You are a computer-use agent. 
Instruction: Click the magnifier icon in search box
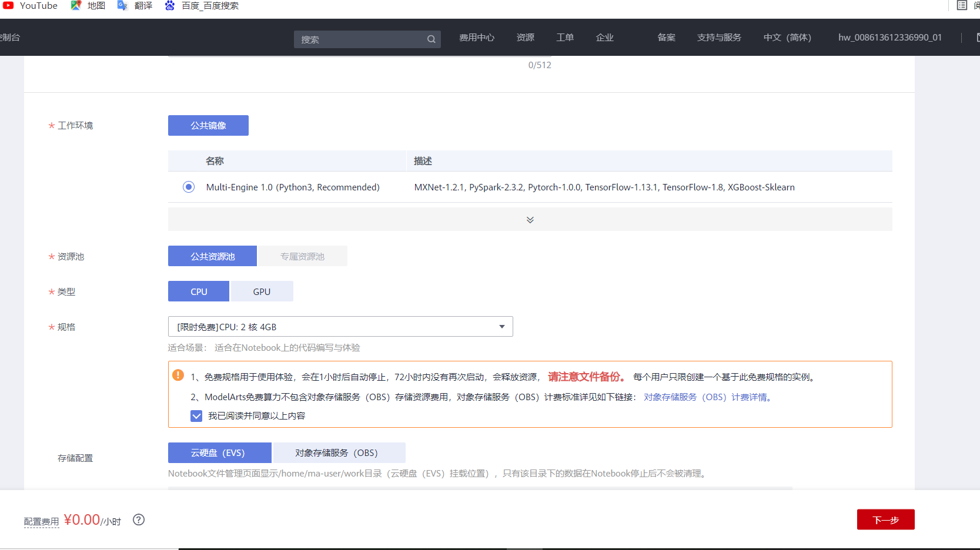(431, 39)
